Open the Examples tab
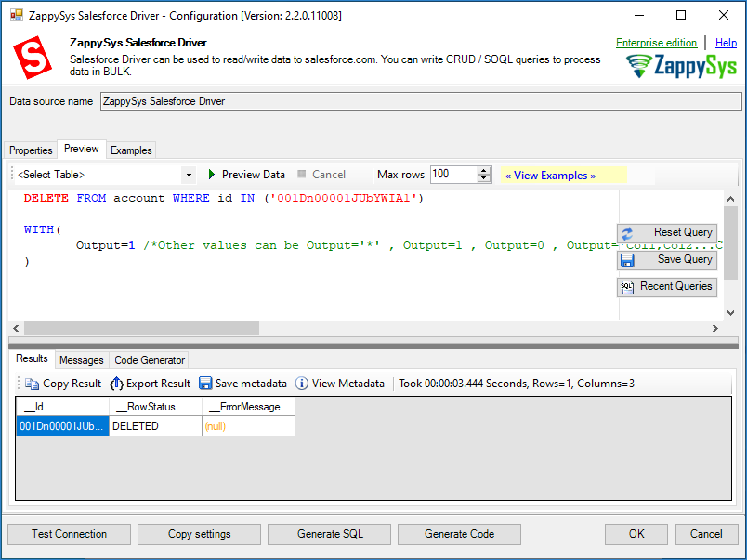Viewport: 747px width, 560px height. [x=131, y=150]
